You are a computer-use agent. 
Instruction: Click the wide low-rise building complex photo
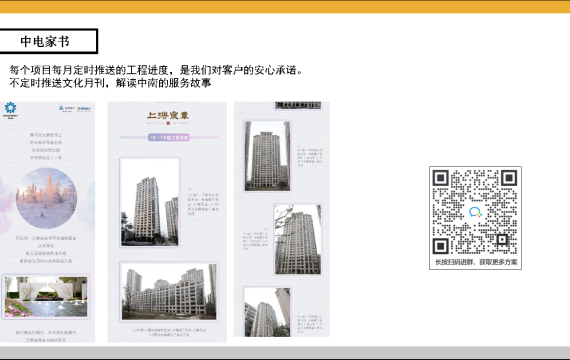(169, 292)
